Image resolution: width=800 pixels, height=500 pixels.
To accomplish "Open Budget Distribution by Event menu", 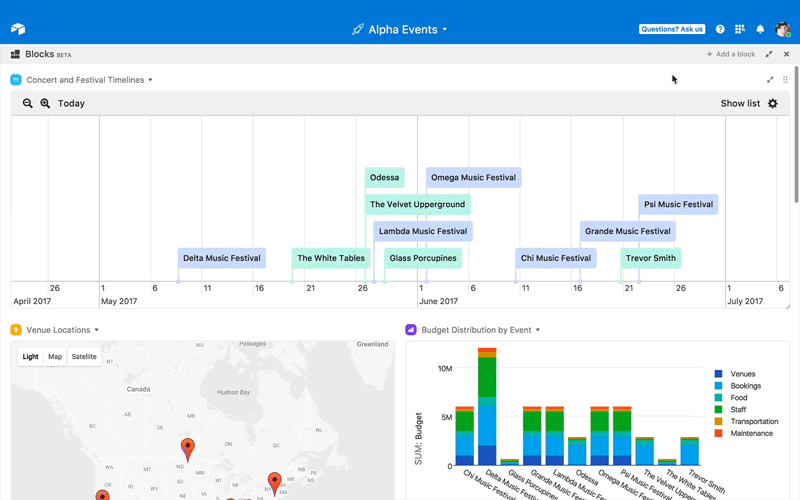I will (x=538, y=330).
